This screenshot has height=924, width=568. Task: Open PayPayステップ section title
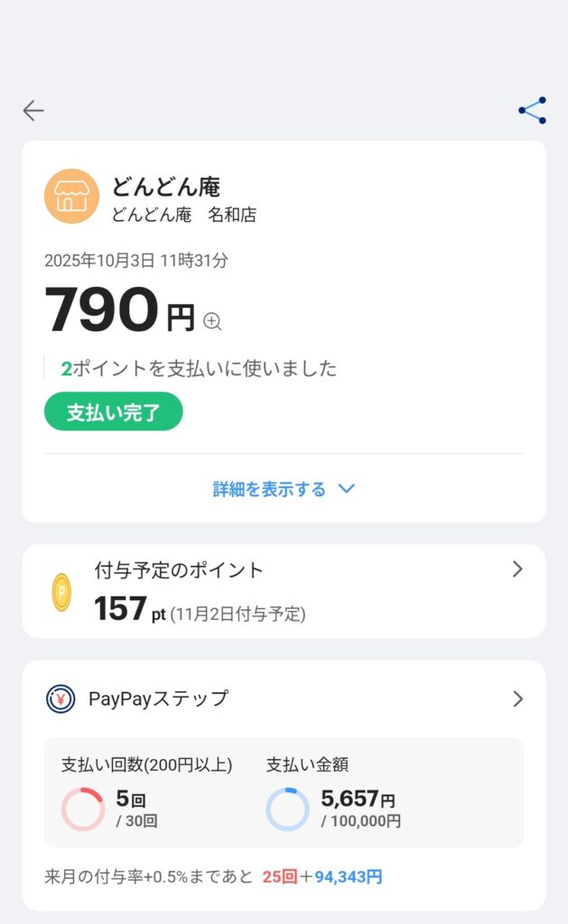click(x=158, y=698)
